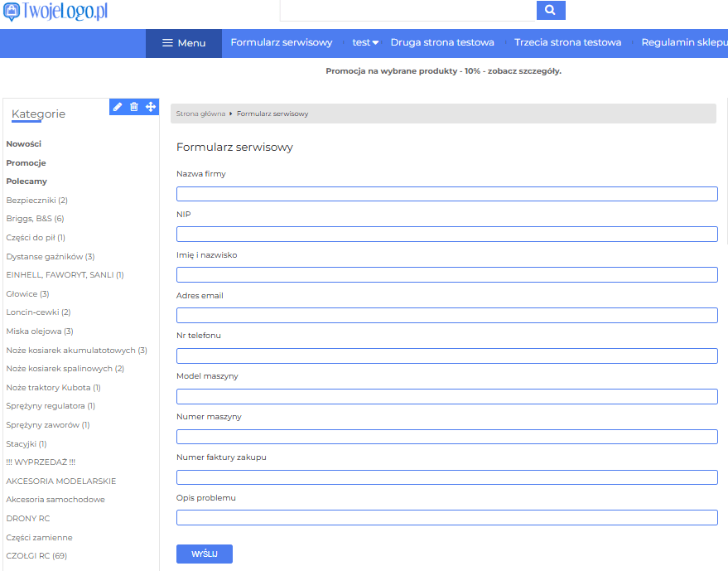Click the trash delete icon on Kategorie panel

tap(134, 107)
